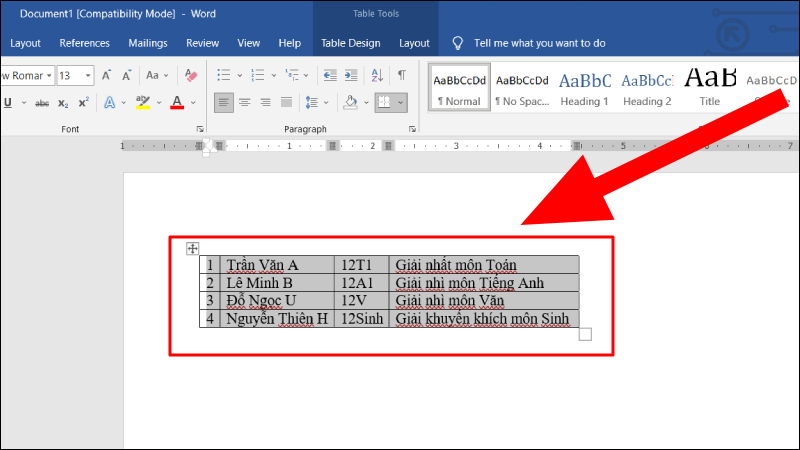Viewport: 800px width, 450px height.
Task: Apply the Sort A-Z tool
Action: 377,75
